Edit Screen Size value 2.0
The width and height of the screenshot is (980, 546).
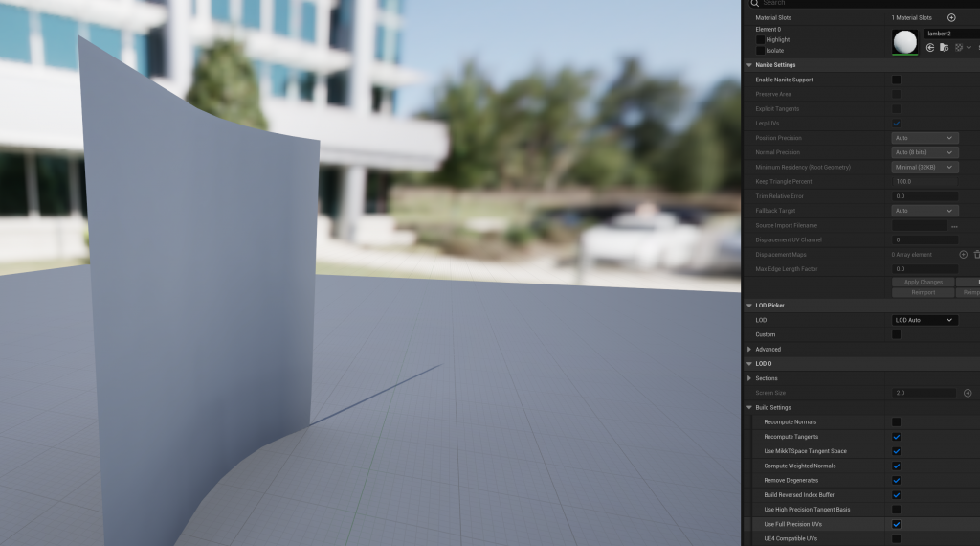pyautogui.click(x=924, y=393)
